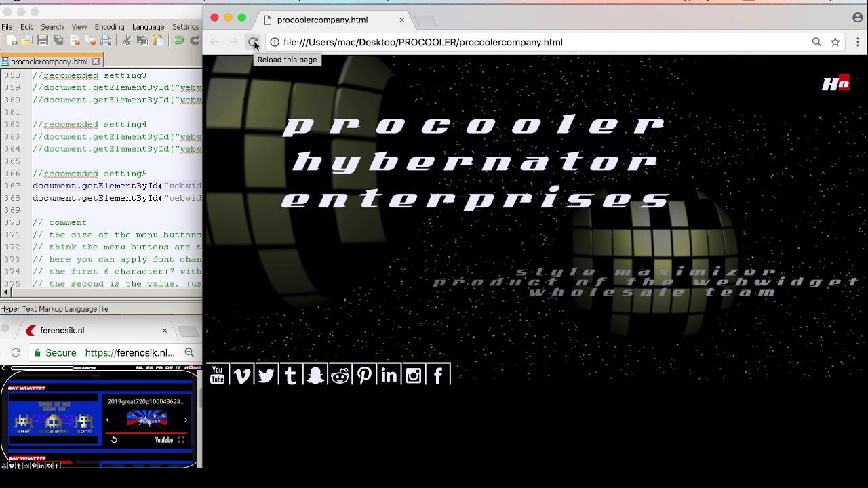
Task: Click the site information icon before the file URL
Action: [275, 42]
